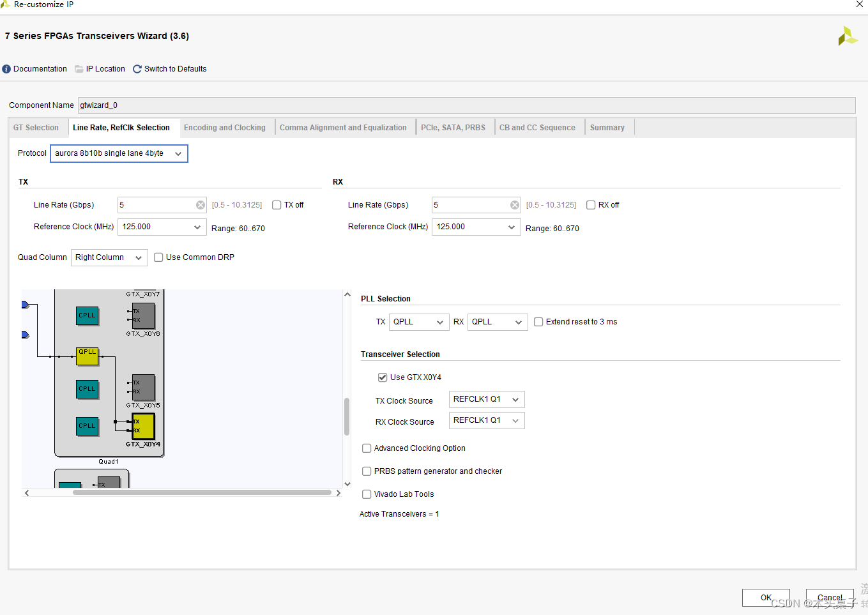The width and height of the screenshot is (868, 615).
Task: Click the OK button
Action: (766, 598)
